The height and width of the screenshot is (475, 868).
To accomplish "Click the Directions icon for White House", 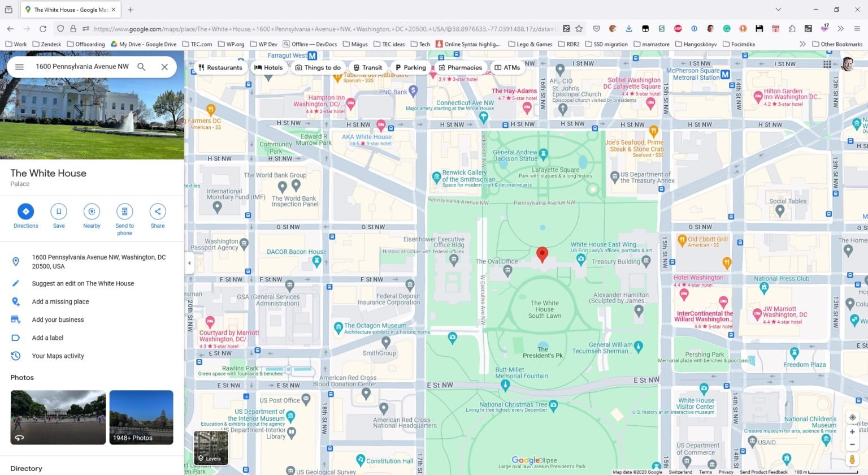I will pos(25,211).
